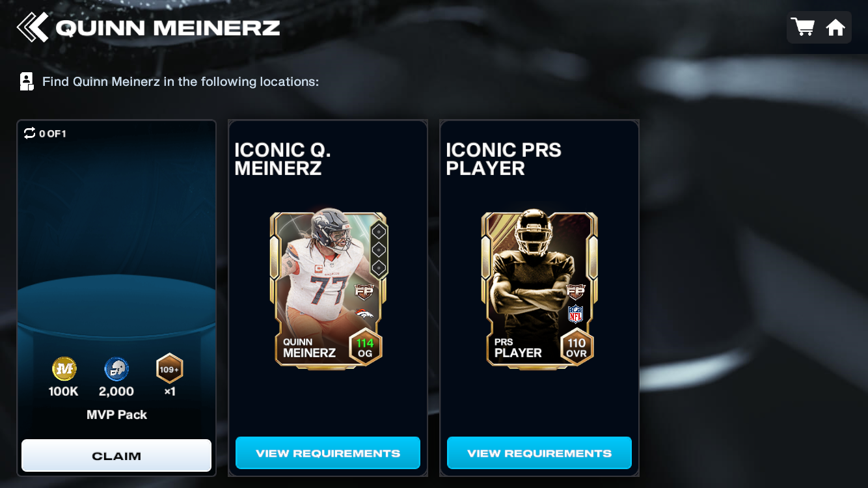
Task: Open the PRS Player 110 OVR card
Action: (539, 289)
